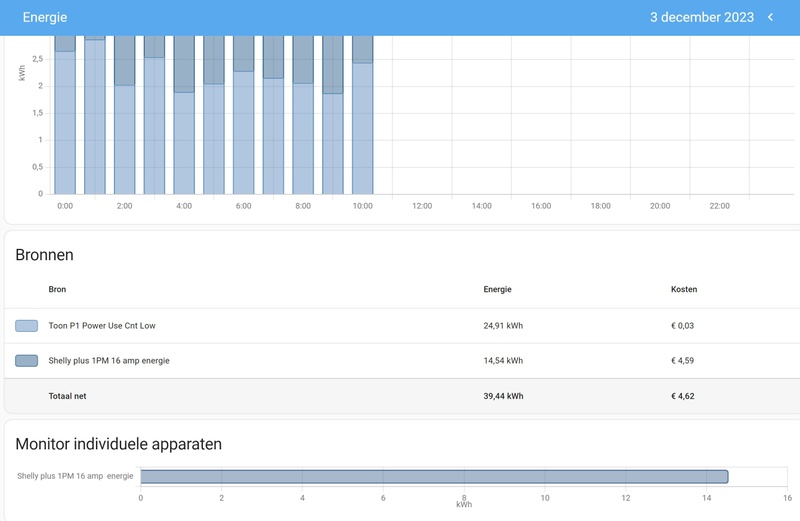The image size is (800, 521).
Task: Click the Monitor individuele apparaten heading
Action: (118, 444)
